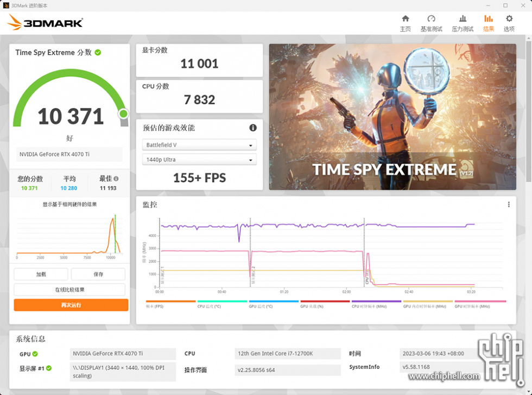Click the green validation check beside Time Spy Extreme
Image resolution: width=532 pixels, height=395 pixels.
(98, 52)
